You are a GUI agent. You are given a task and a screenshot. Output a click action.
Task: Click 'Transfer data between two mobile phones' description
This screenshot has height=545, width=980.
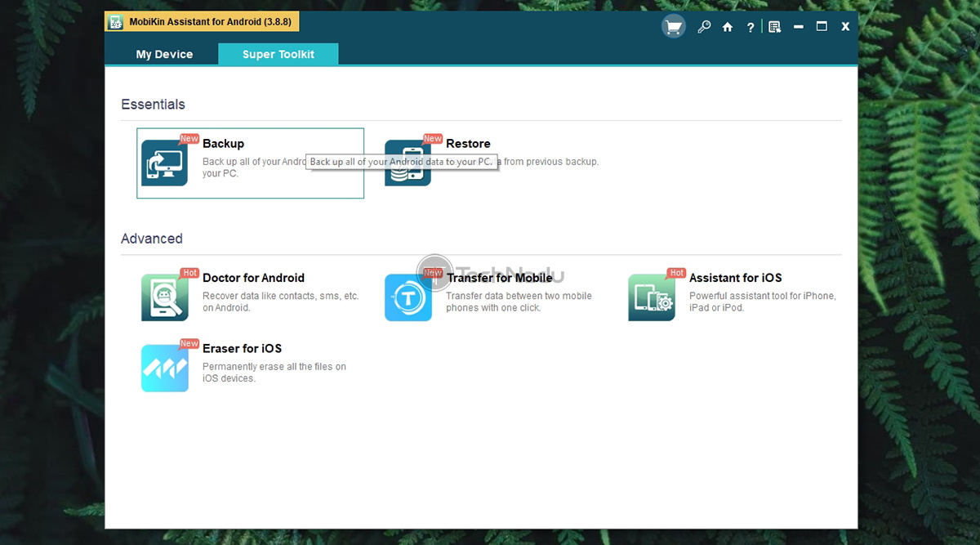point(519,302)
